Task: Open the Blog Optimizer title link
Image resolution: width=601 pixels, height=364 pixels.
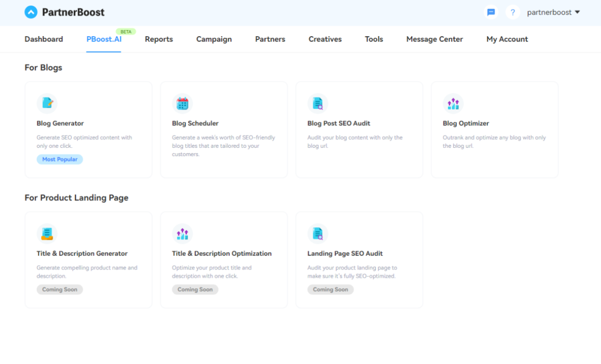Action: click(466, 123)
